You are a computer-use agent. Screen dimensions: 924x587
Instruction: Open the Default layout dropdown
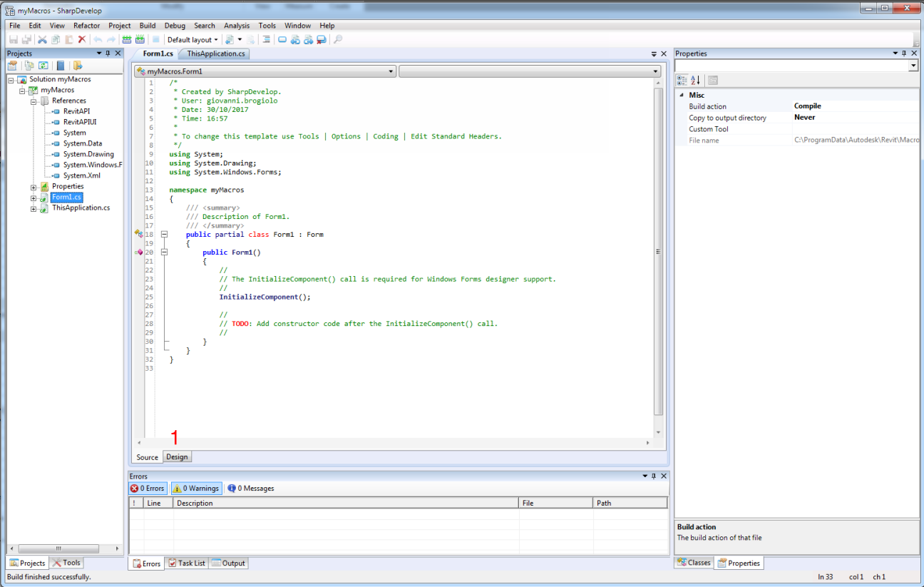(192, 39)
